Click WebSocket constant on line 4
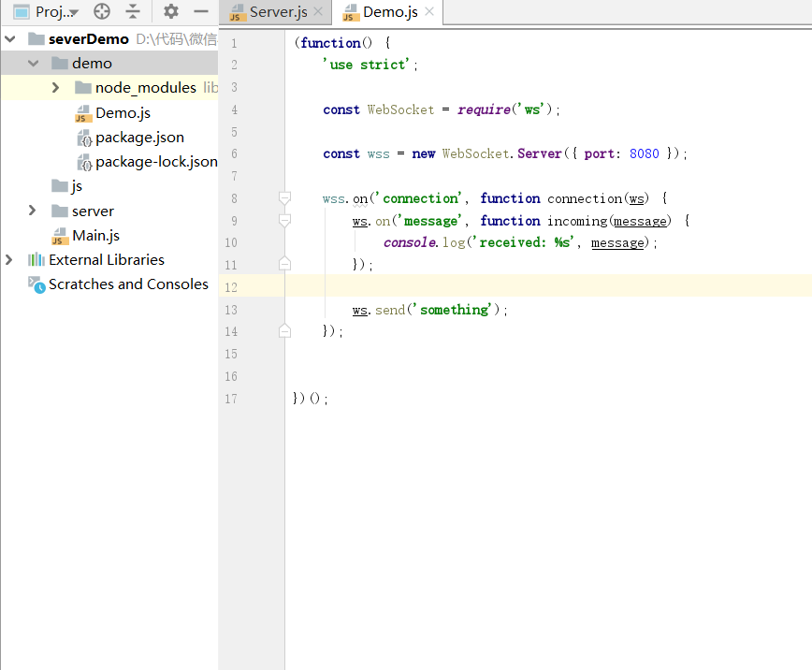The height and width of the screenshot is (670, 812). pos(400,109)
